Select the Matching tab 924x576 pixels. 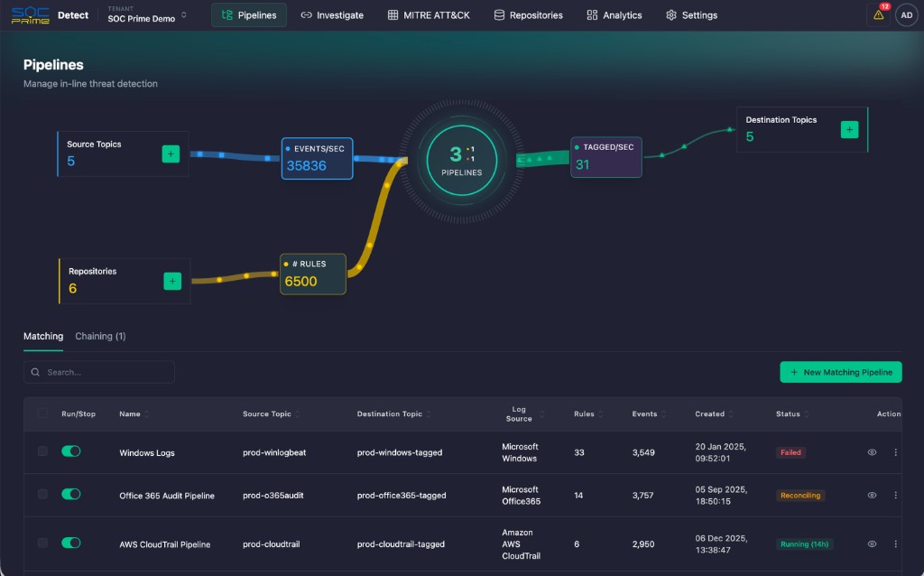click(43, 336)
